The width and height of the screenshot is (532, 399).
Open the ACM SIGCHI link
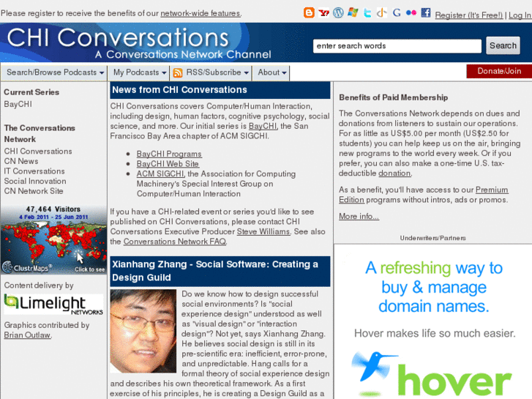(160, 174)
